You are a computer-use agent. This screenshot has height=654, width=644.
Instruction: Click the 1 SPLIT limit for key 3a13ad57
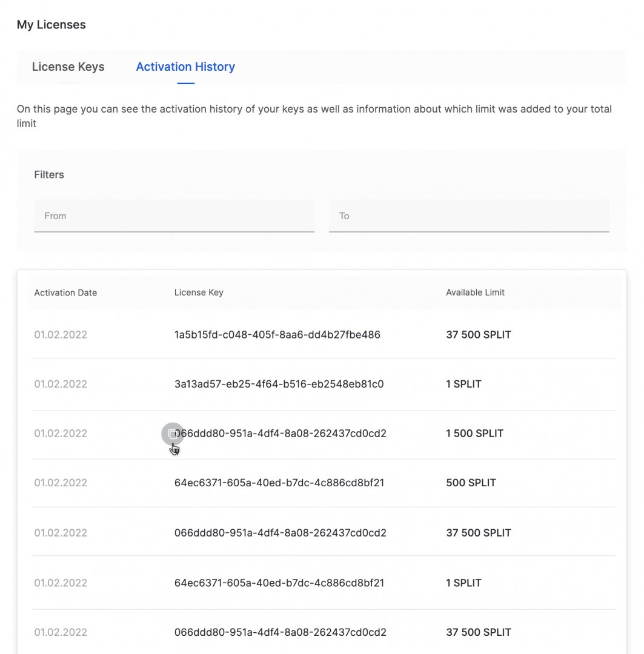point(463,384)
